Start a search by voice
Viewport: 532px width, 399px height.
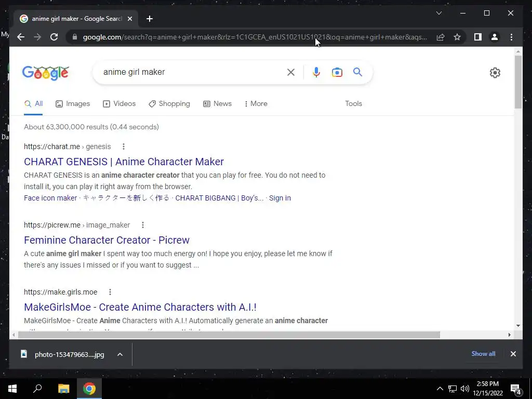pos(316,72)
